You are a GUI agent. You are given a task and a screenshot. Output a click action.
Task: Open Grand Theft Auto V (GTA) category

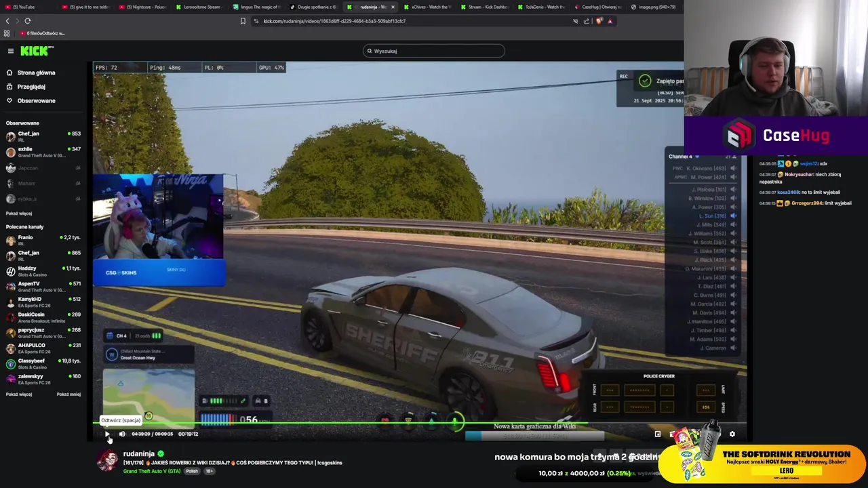pyautogui.click(x=152, y=471)
